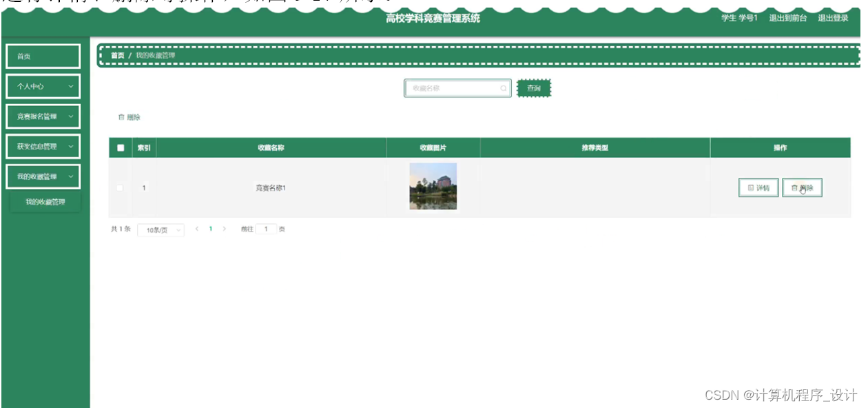Go to the previous page arrow

[x=198, y=229]
